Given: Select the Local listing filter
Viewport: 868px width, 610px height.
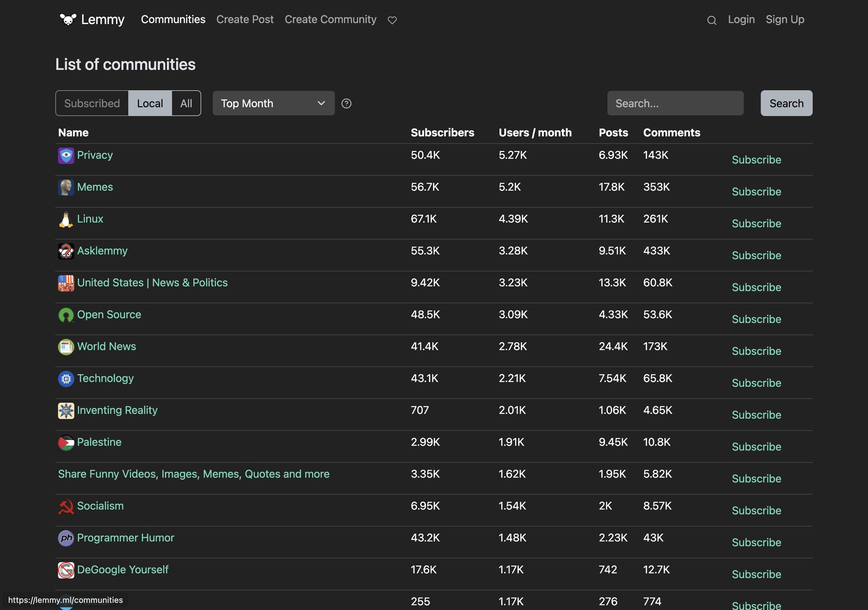Looking at the screenshot, I should [x=150, y=104].
